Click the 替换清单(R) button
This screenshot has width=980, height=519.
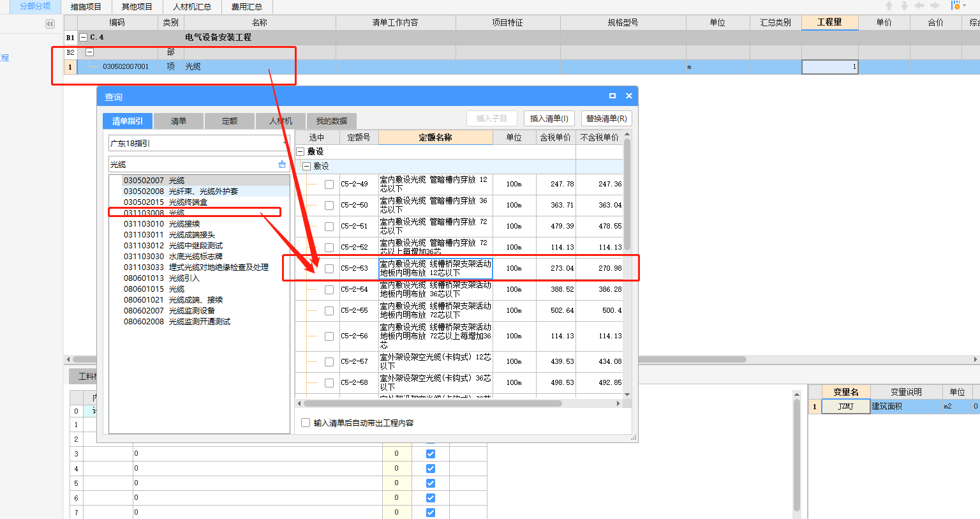pos(607,119)
